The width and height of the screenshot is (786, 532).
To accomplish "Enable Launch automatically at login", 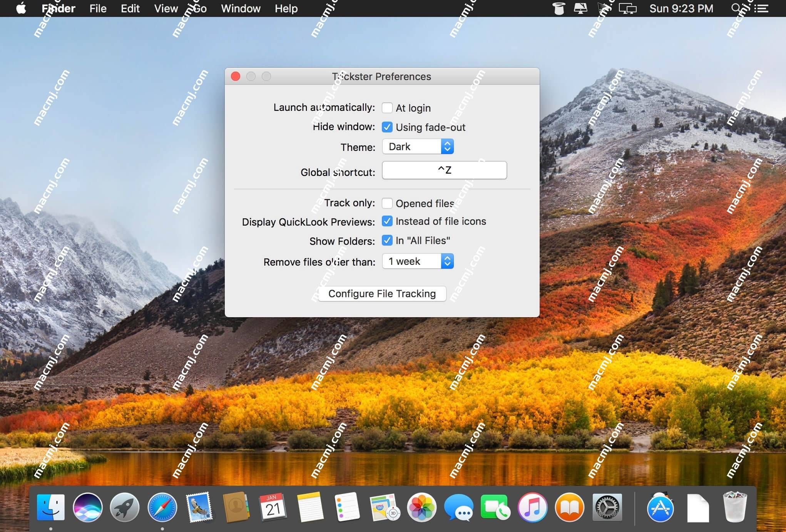I will 386,107.
